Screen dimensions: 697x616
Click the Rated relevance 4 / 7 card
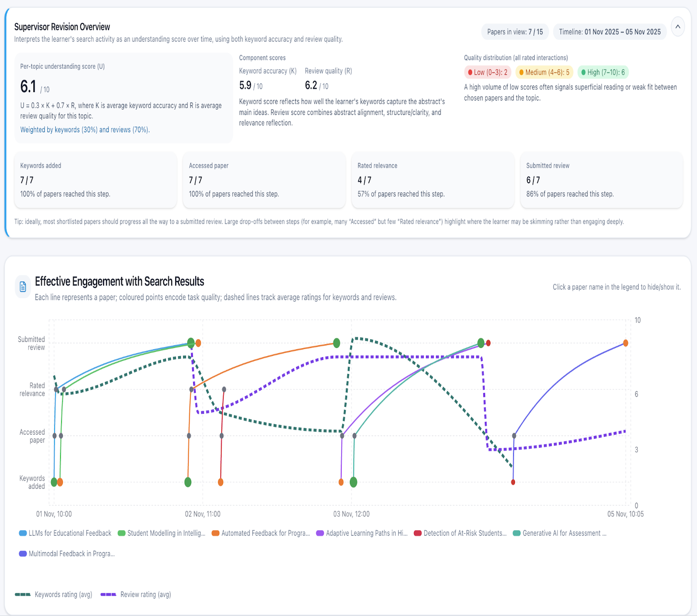pyautogui.click(x=432, y=180)
